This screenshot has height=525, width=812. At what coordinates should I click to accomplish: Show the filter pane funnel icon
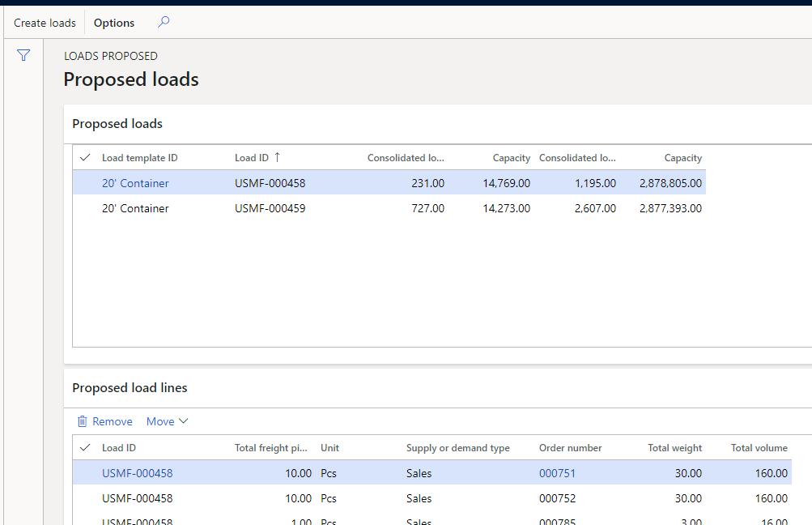(23, 55)
